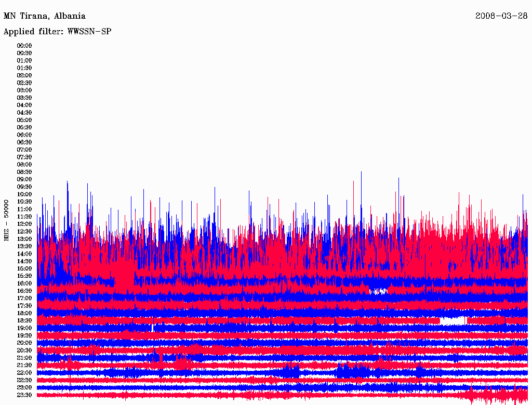Click the 06:30 time row label
The height and width of the screenshot is (405, 532).
click(x=24, y=142)
